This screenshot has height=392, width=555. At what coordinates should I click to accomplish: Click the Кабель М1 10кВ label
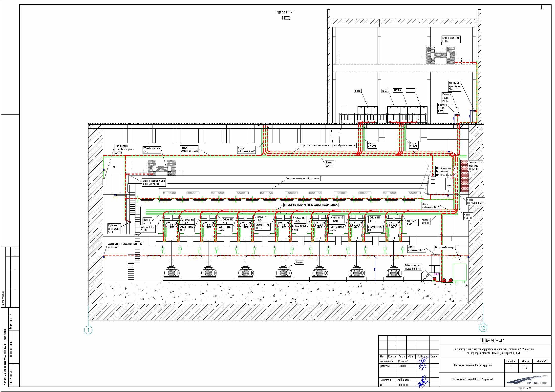pyautogui.click(x=189, y=221)
